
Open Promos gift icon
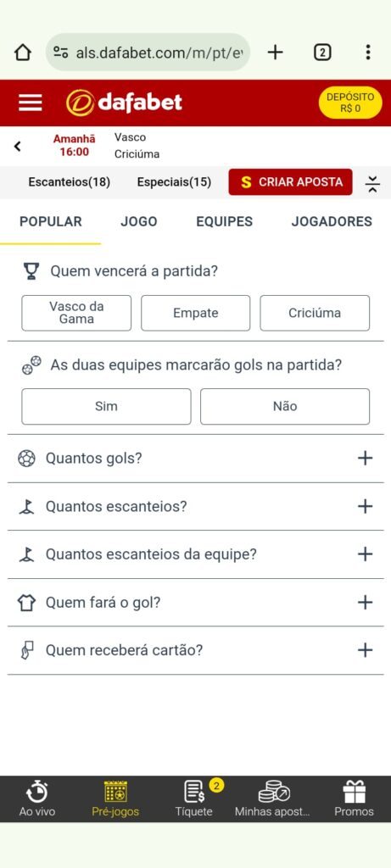[354, 798]
